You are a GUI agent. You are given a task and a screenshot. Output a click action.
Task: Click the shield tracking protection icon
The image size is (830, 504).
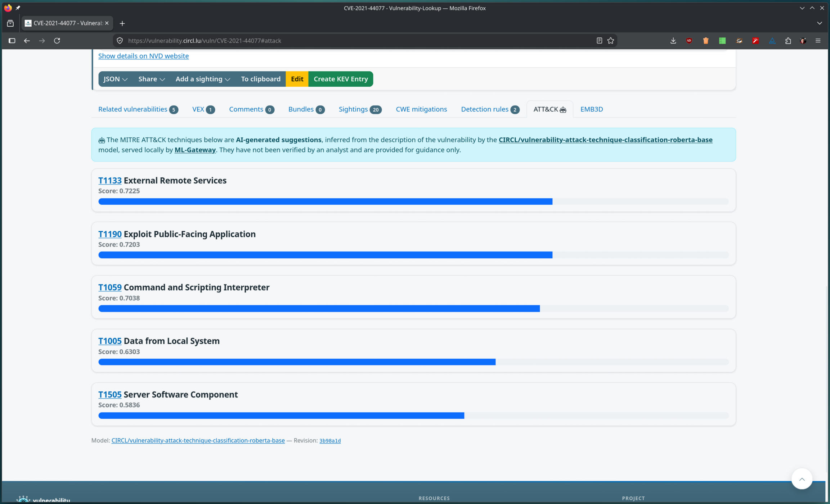tap(120, 41)
